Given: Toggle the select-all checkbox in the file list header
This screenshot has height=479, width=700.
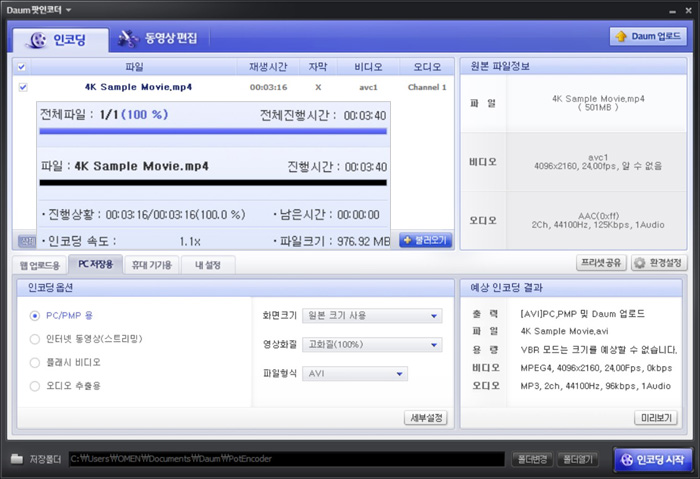Looking at the screenshot, I should point(23,67).
